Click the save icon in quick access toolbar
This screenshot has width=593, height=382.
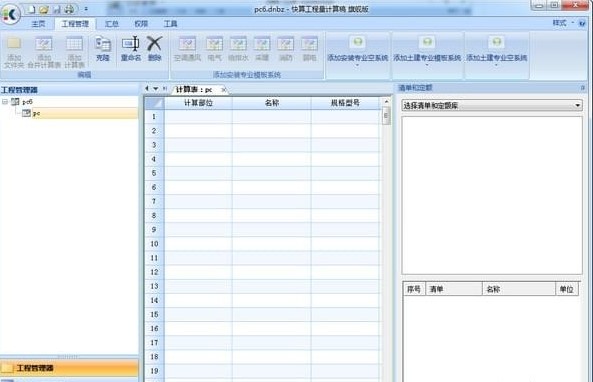point(57,9)
